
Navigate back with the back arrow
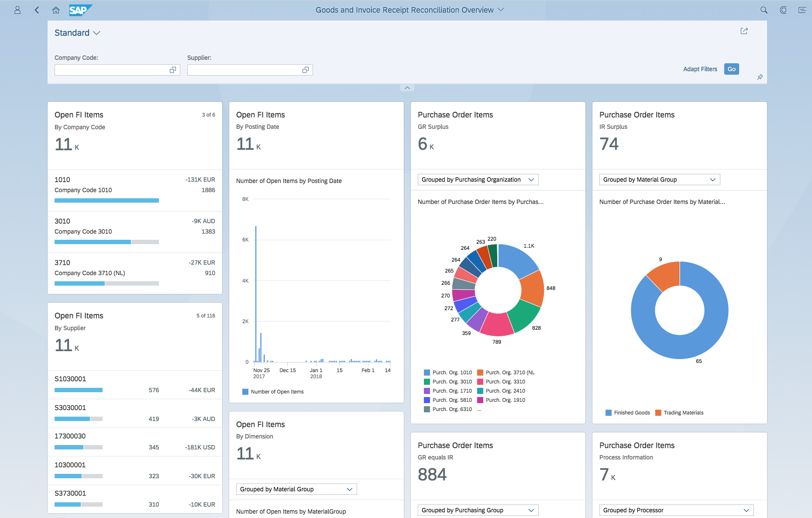37,10
